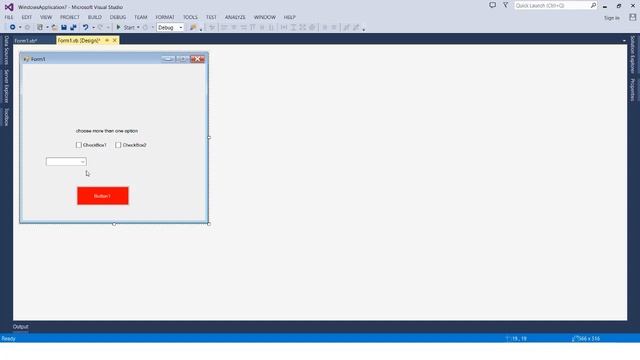This screenshot has height=360, width=640.
Task: Open the FORMAT menu
Action: point(165,17)
